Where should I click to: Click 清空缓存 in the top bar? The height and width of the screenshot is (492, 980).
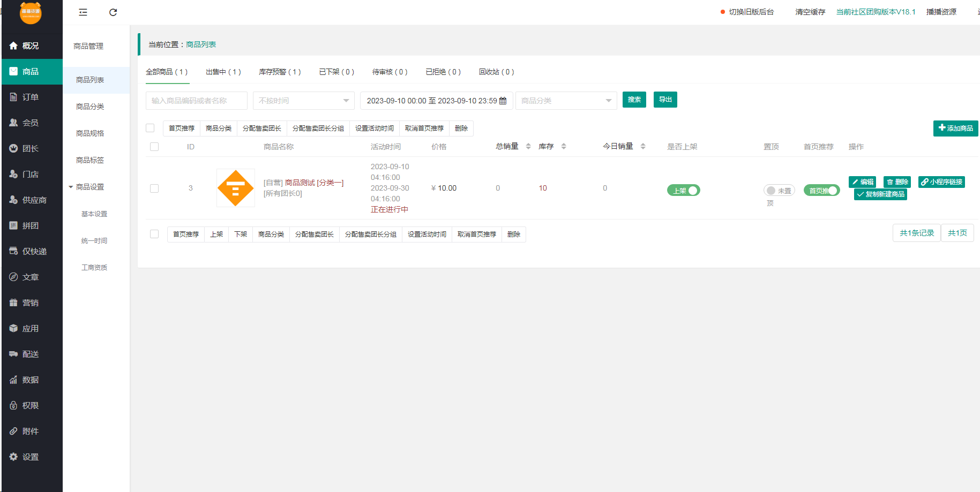pyautogui.click(x=810, y=12)
